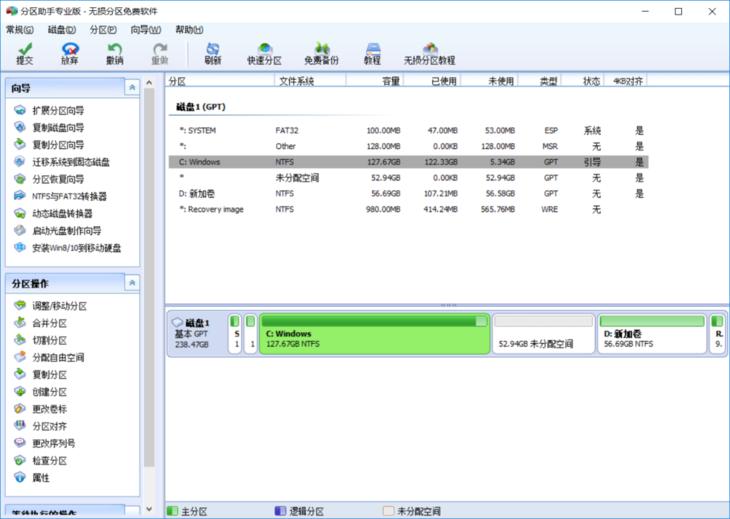This screenshot has height=519, width=730.
Task: Select the Recovery image partition row
Action: tap(408, 209)
